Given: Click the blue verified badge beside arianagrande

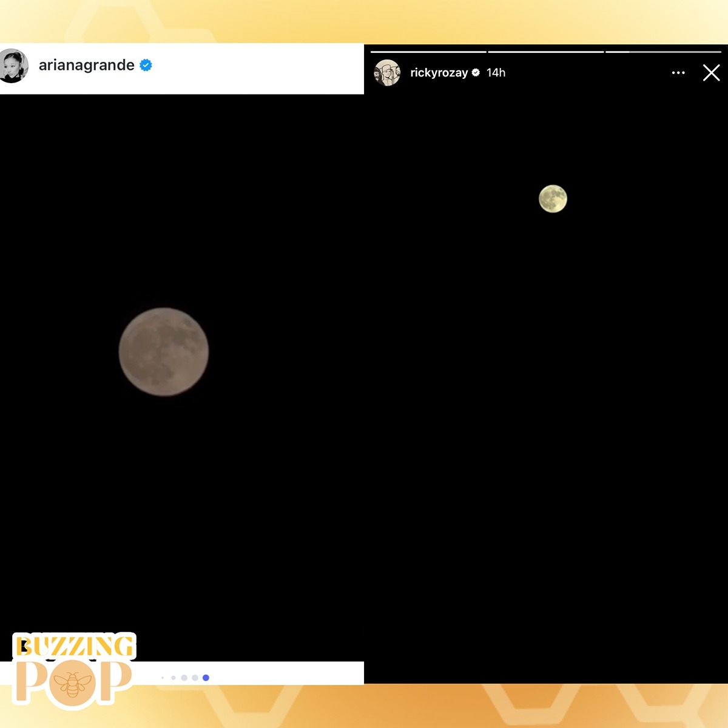Looking at the screenshot, I should pyautogui.click(x=146, y=65).
